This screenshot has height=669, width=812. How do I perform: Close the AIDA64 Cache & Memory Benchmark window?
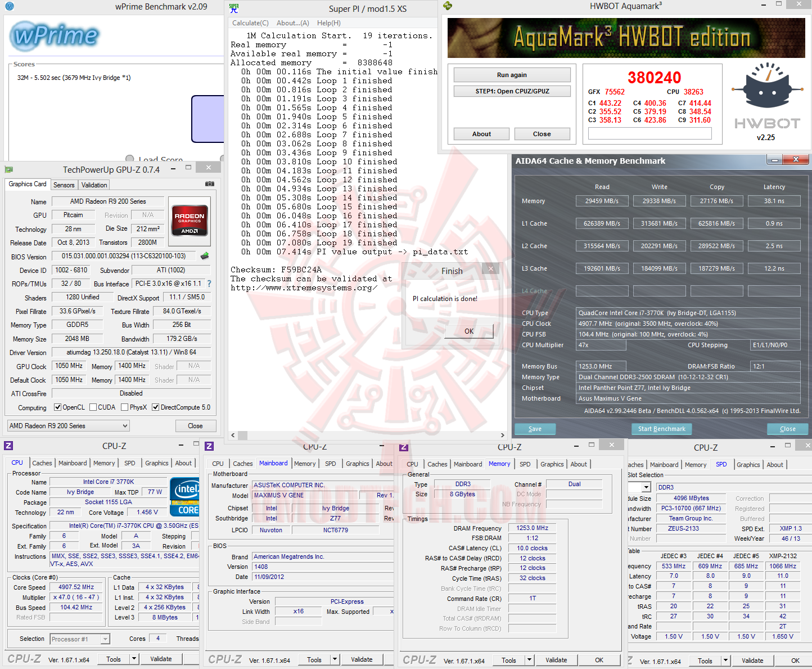(x=796, y=160)
